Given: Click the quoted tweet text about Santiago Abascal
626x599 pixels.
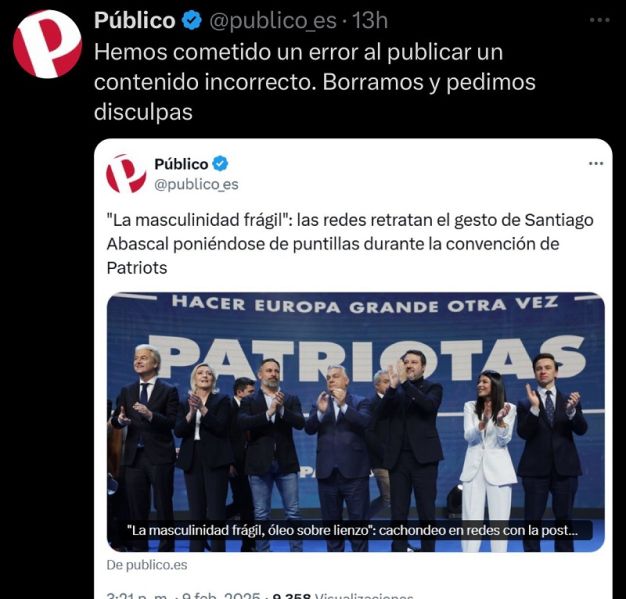Looking at the screenshot, I should pyautogui.click(x=350, y=244).
